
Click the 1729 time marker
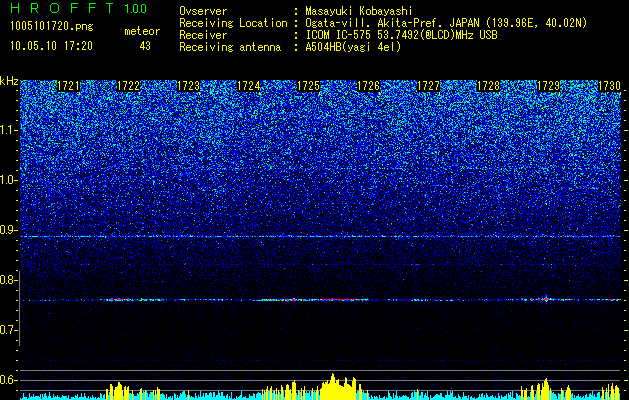[549, 86]
